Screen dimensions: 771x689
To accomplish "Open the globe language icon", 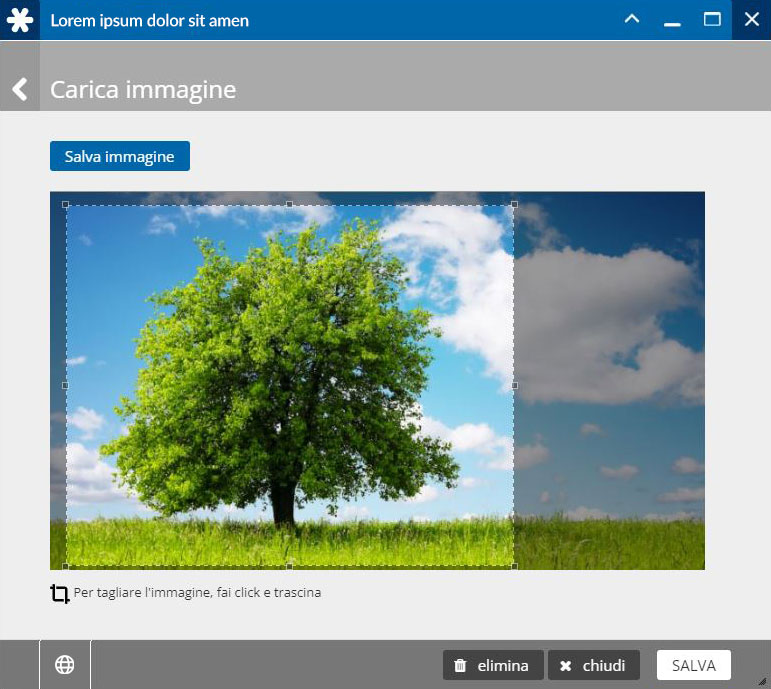I will coord(64,665).
